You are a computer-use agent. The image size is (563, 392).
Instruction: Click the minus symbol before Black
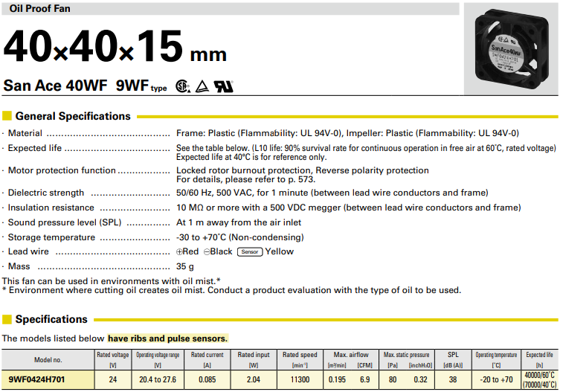tap(205, 252)
